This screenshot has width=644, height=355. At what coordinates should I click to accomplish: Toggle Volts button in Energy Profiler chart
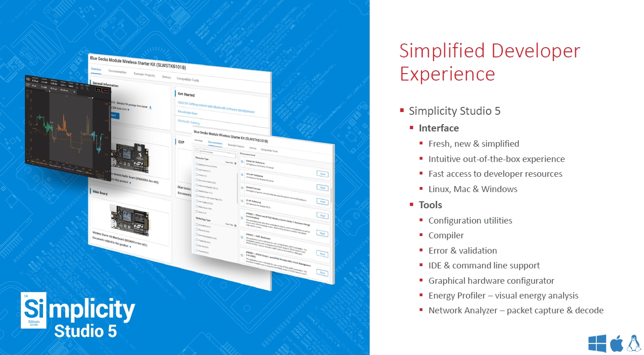[105, 90]
